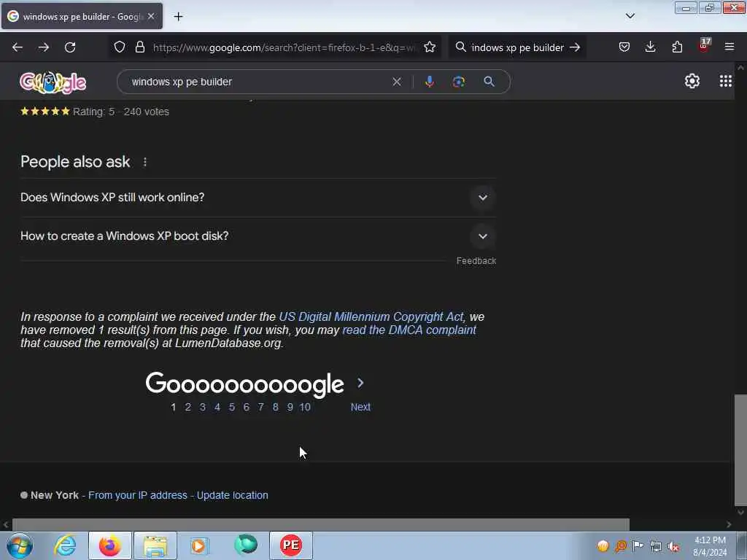Viewport: 747px width, 560px height.
Task: Go to results page 9
Action: (290, 407)
